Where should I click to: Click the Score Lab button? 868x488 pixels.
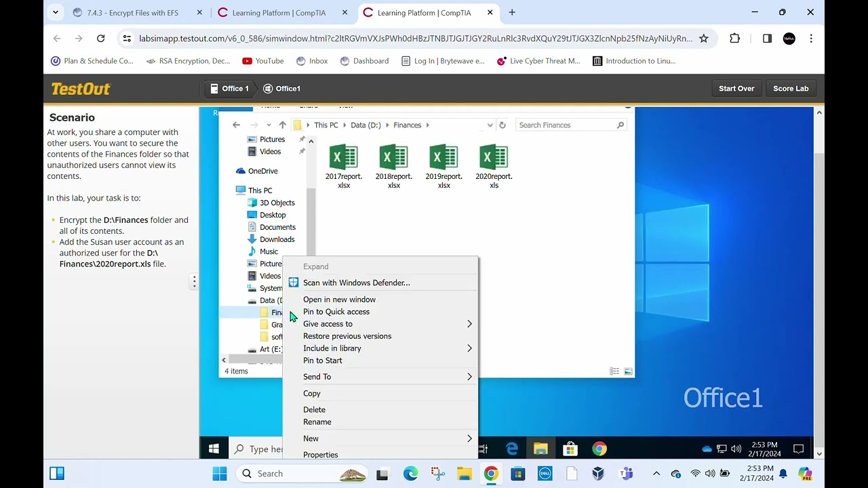[x=791, y=89]
